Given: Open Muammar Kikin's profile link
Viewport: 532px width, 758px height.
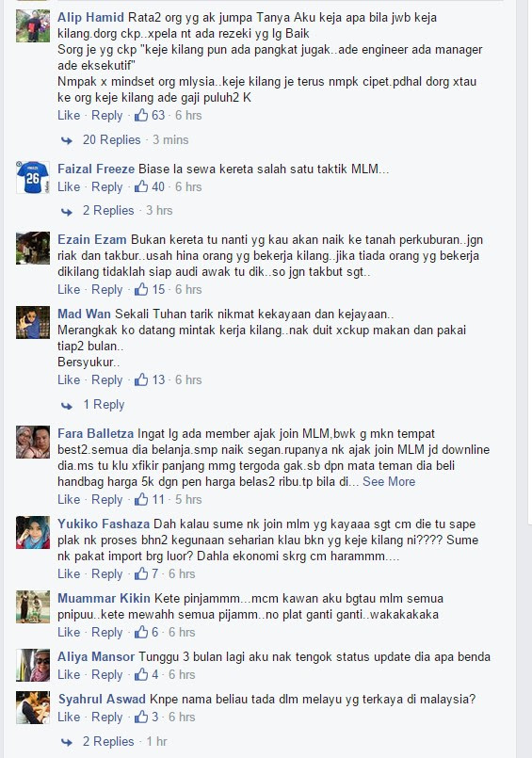Looking at the screenshot, I should tap(104, 598).
